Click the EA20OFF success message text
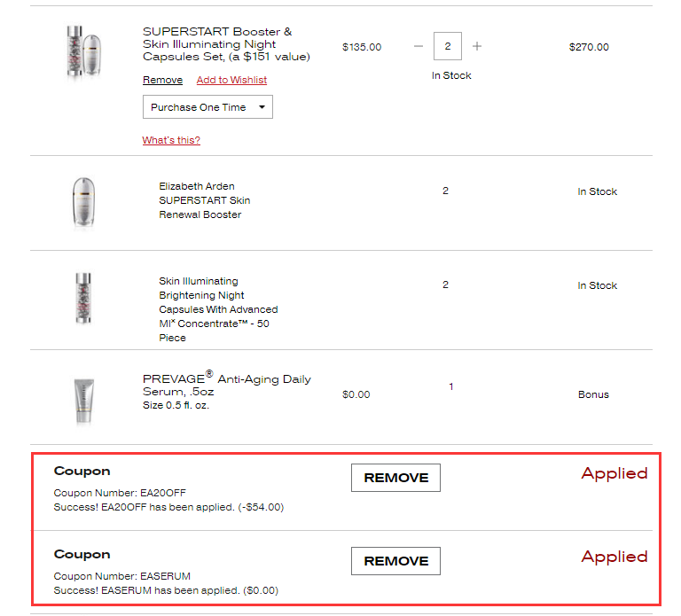 point(168,507)
